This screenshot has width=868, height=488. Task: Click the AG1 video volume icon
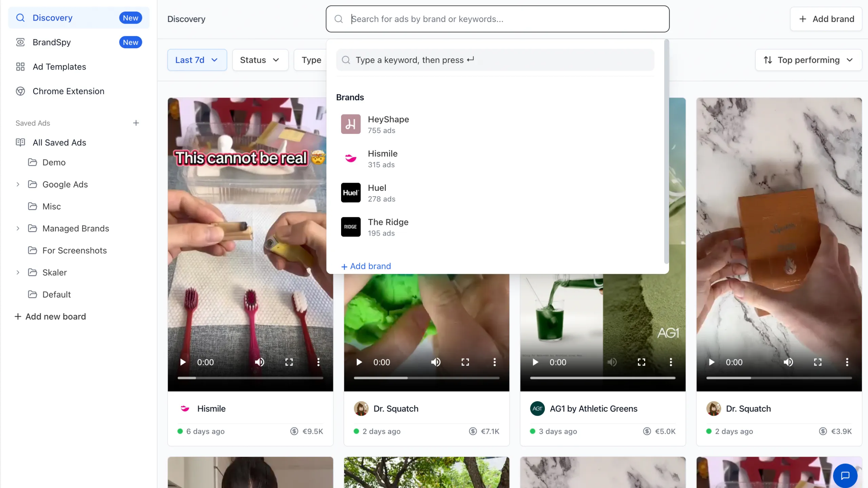(x=612, y=362)
